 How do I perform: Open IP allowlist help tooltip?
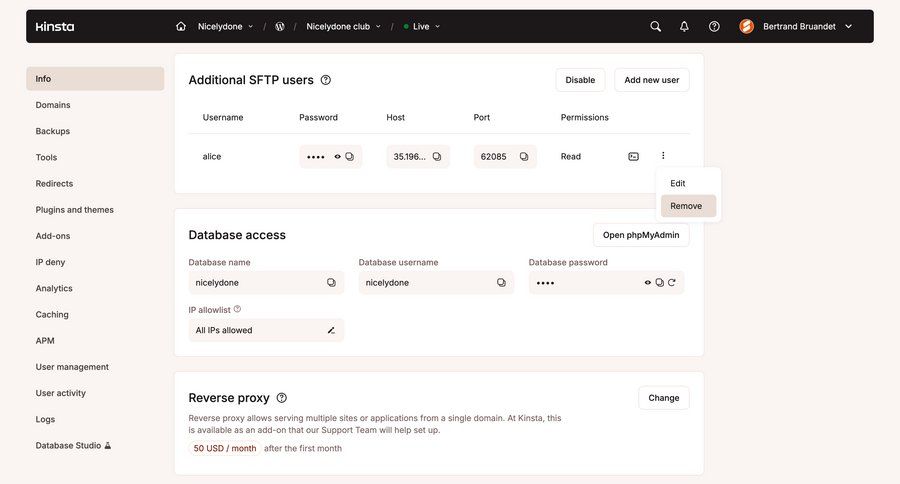237,309
